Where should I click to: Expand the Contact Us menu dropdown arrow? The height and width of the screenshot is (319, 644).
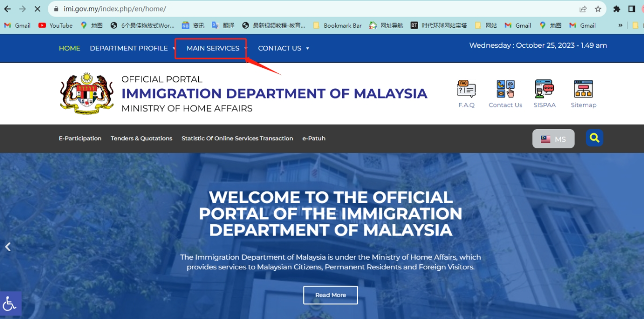tap(307, 49)
